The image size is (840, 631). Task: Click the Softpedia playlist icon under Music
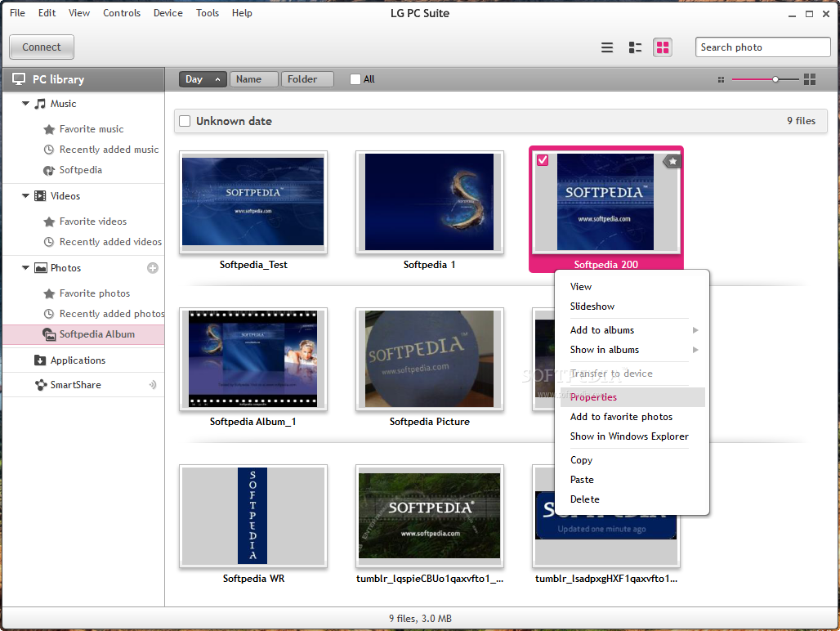tap(49, 170)
